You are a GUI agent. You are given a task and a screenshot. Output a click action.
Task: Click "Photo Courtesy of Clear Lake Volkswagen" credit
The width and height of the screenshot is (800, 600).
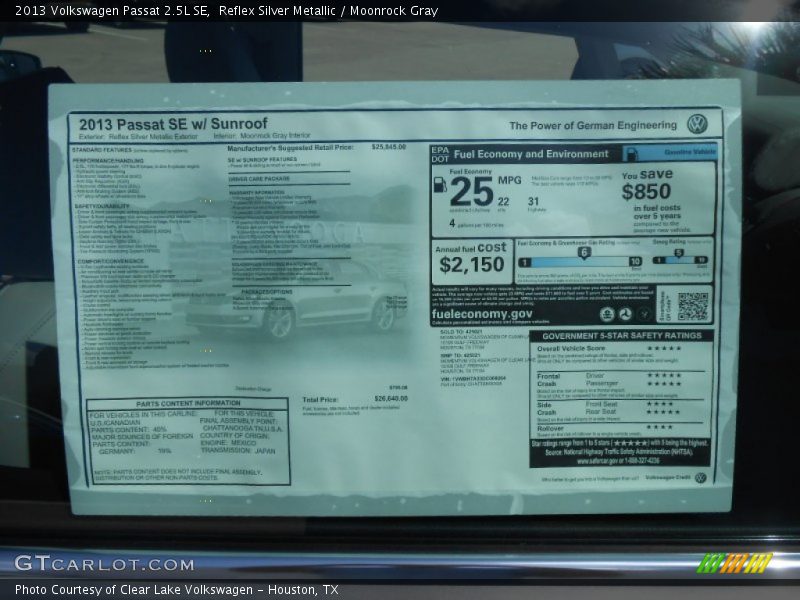[134, 590]
